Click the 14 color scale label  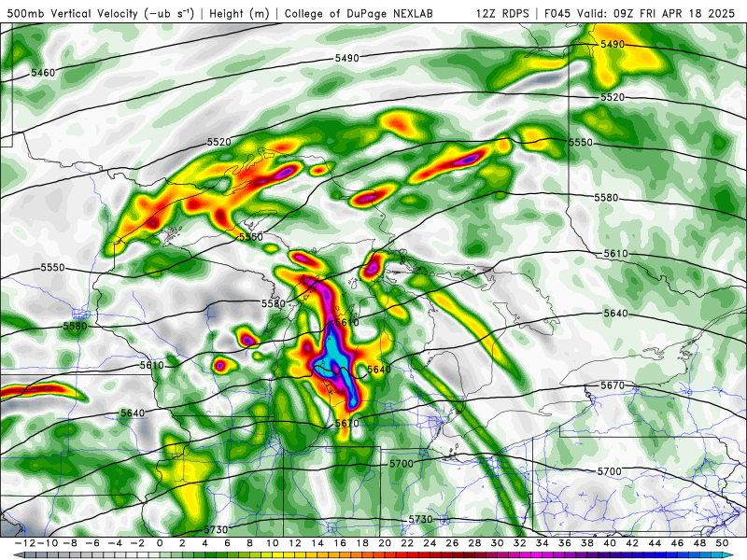[317, 543]
